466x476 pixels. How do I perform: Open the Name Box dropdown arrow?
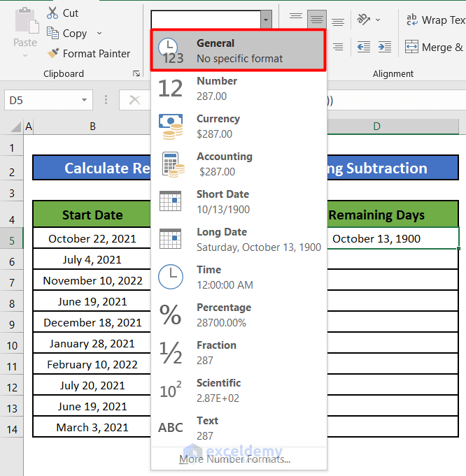pos(84,100)
